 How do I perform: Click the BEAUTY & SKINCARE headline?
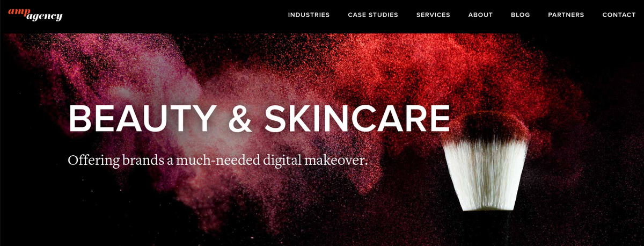(x=259, y=119)
